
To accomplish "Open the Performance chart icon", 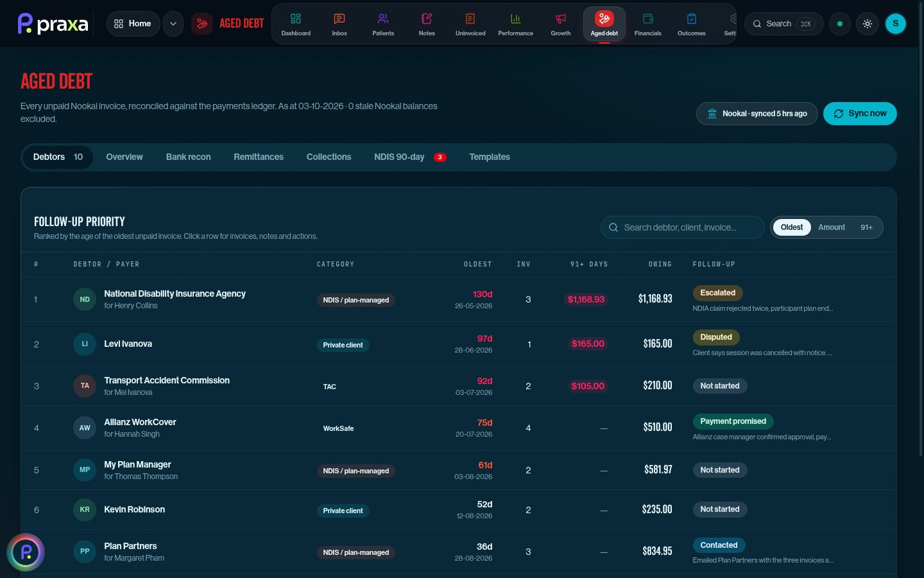I will [515, 24].
